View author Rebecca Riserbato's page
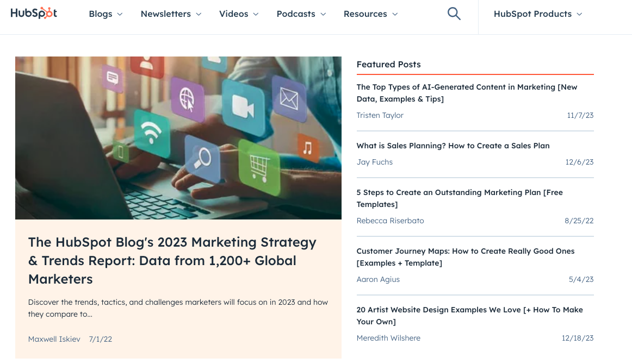The image size is (632, 364). tap(390, 221)
